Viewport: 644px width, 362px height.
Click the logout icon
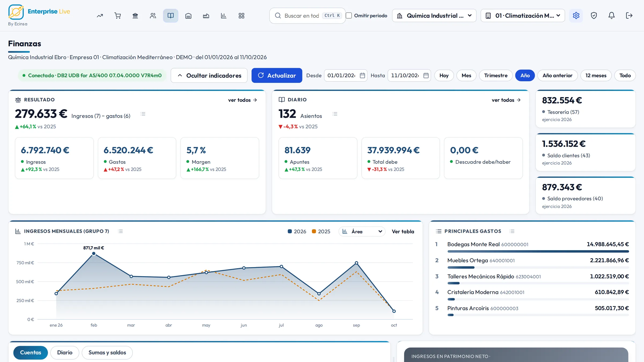[x=629, y=16]
